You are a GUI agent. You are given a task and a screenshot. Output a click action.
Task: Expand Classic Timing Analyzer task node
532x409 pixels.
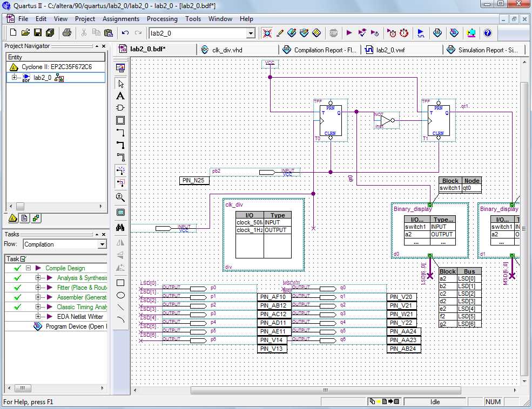coord(38,306)
